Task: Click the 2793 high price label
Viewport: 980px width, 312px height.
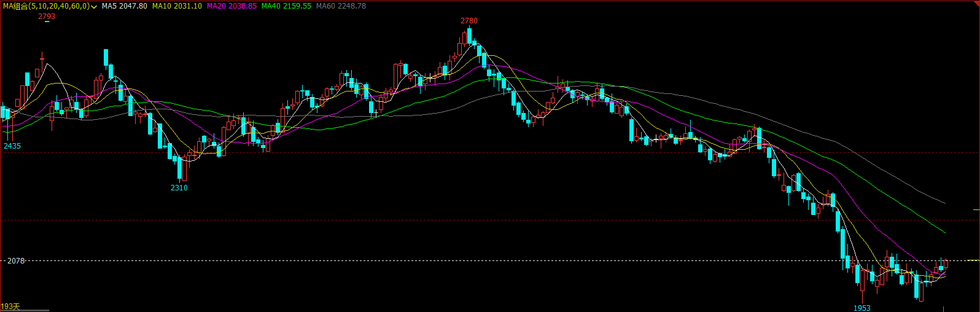Action: pos(47,17)
